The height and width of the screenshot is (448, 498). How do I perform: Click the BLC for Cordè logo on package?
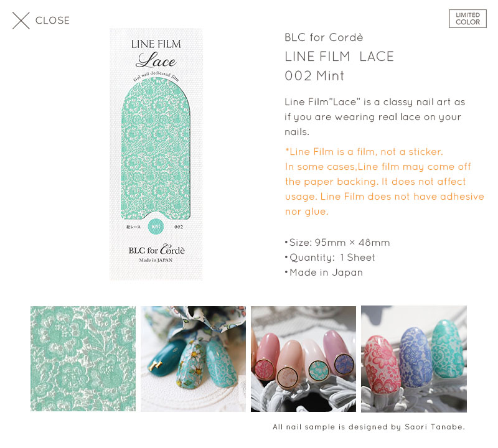click(x=156, y=250)
